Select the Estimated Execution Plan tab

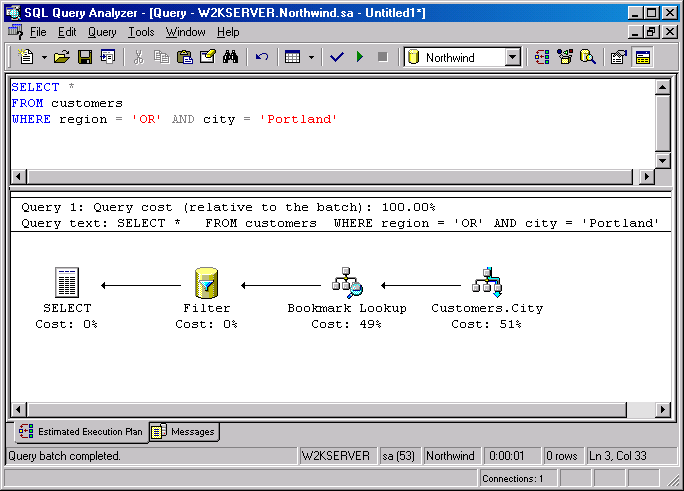(82, 432)
